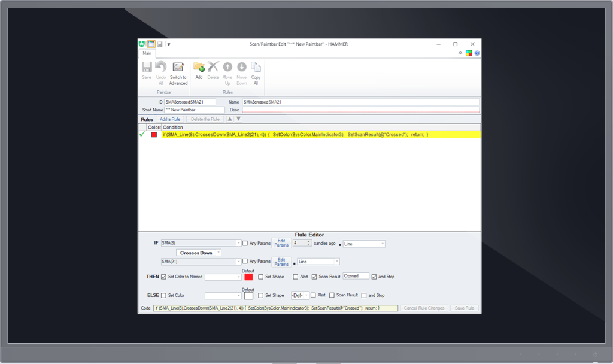Enable ELSE and Stop checkbox
Image resolution: width=613 pixels, height=364 pixels.
[x=364, y=296]
